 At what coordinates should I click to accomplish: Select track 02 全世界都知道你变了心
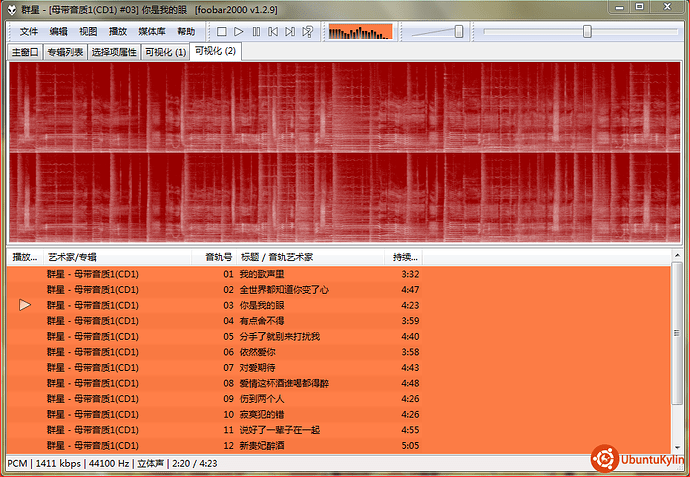338,290
